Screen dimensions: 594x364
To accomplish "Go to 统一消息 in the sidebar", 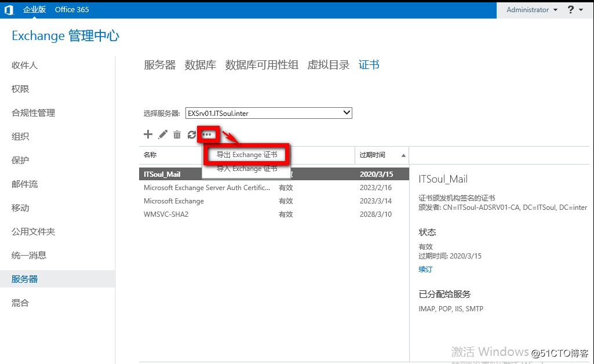I will pyautogui.click(x=29, y=255).
